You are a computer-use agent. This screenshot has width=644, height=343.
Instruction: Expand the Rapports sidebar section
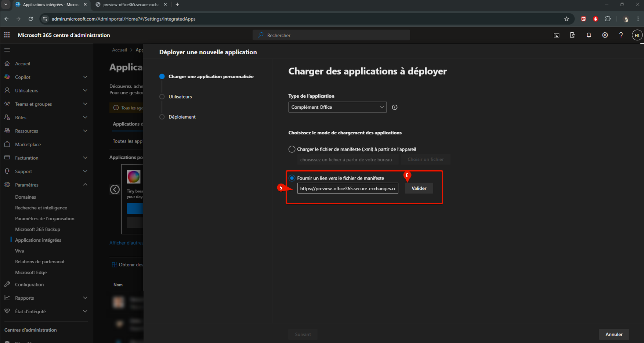point(85,298)
